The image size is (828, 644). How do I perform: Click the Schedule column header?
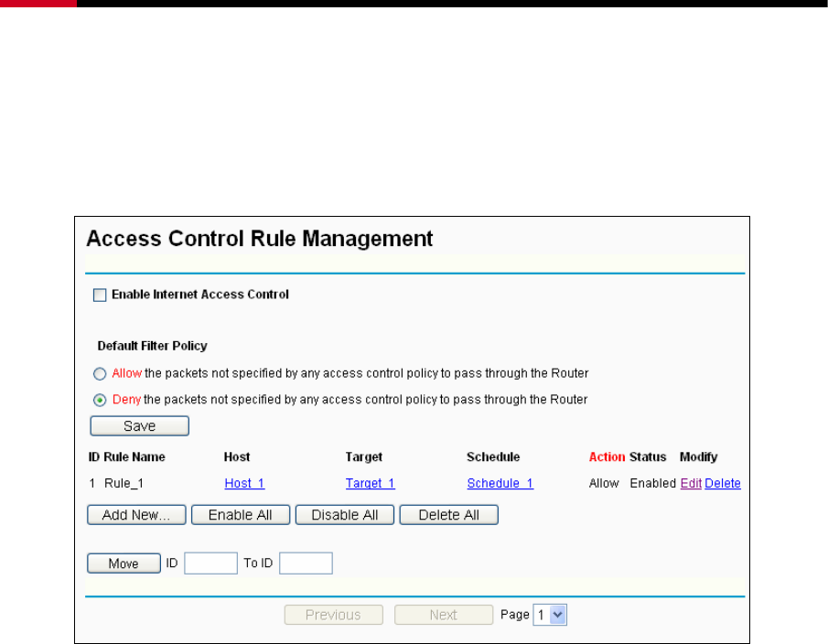pyautogui.click(x=493, y=456)
